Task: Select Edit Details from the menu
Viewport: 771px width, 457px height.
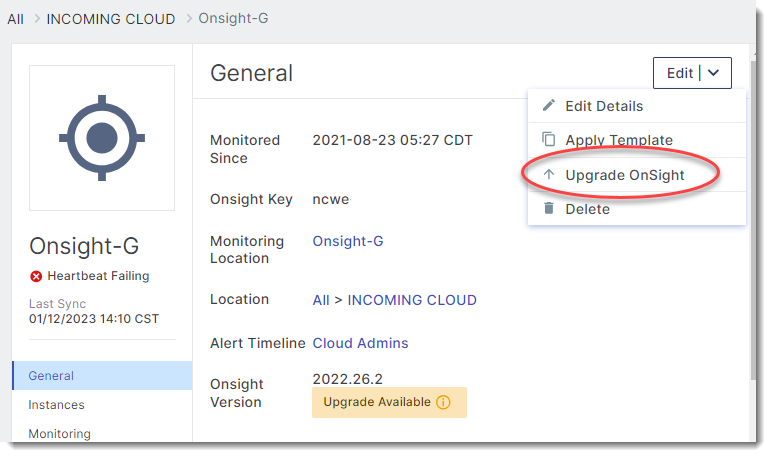Action: (604, 106)
